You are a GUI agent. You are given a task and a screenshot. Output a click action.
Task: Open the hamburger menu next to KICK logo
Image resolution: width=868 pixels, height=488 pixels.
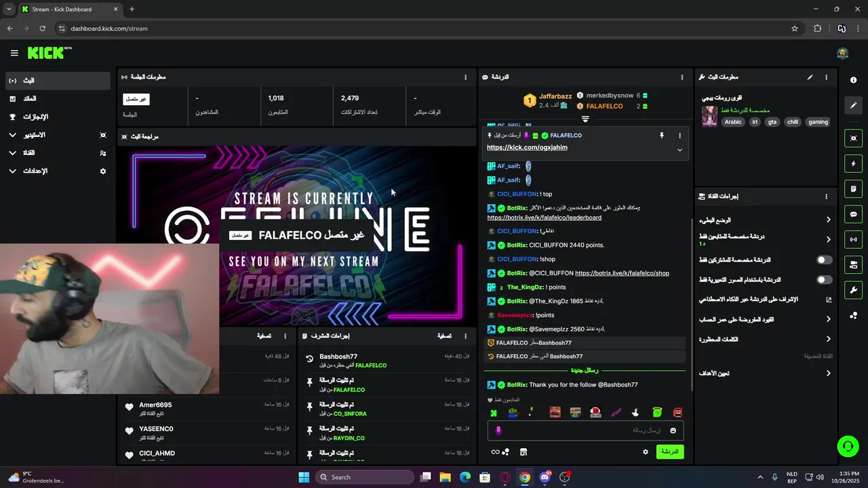14,53
